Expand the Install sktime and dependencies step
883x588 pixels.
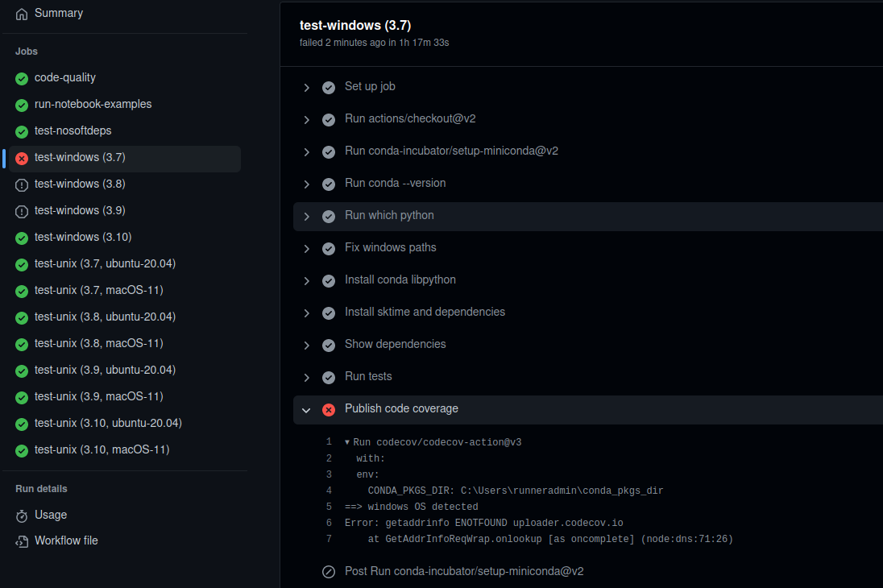(x=306, y=312)
